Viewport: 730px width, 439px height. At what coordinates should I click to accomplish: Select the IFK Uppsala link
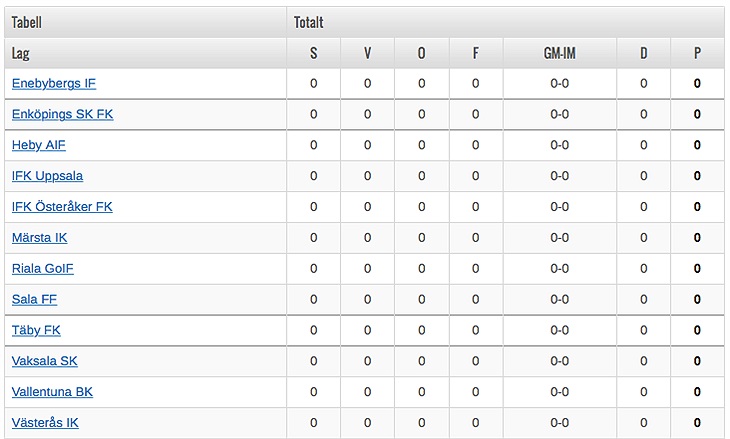pos(47,177)
